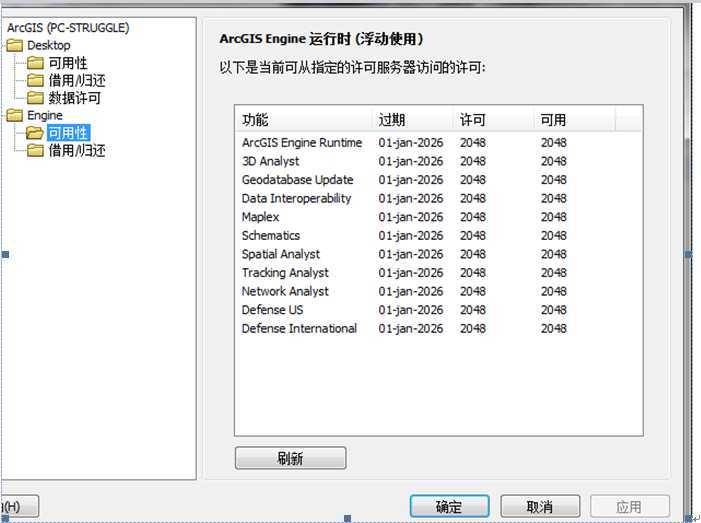Select highlighted 可用性 under Engine
Screen dimensions: 701x523
tap(68, 133)
